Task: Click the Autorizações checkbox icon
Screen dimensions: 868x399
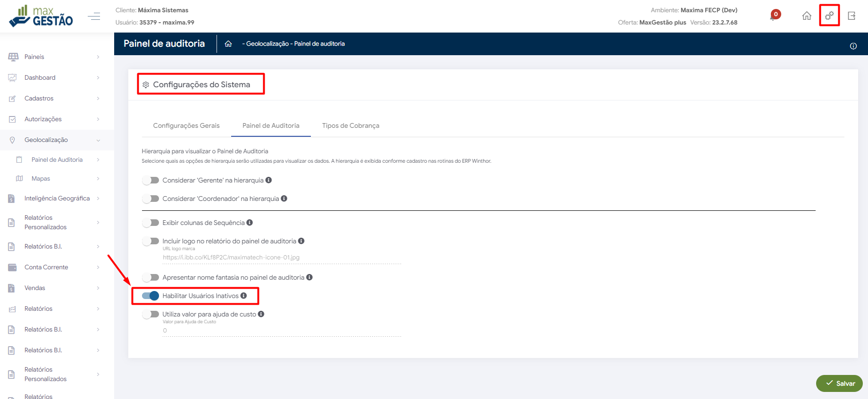Action: pos(12,119)
